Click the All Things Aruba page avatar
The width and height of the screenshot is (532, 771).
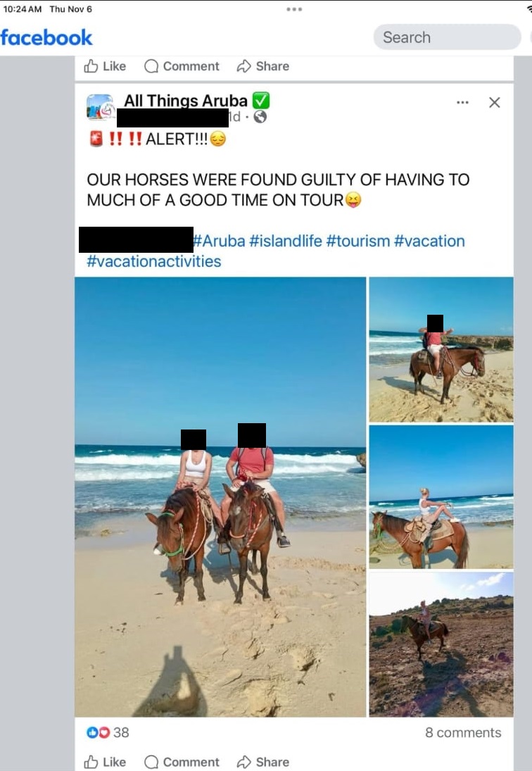[x=100, y=107]
